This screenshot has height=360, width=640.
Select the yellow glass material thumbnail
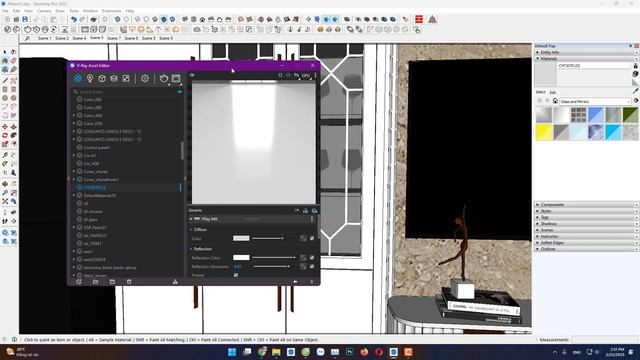coord(544,133)
